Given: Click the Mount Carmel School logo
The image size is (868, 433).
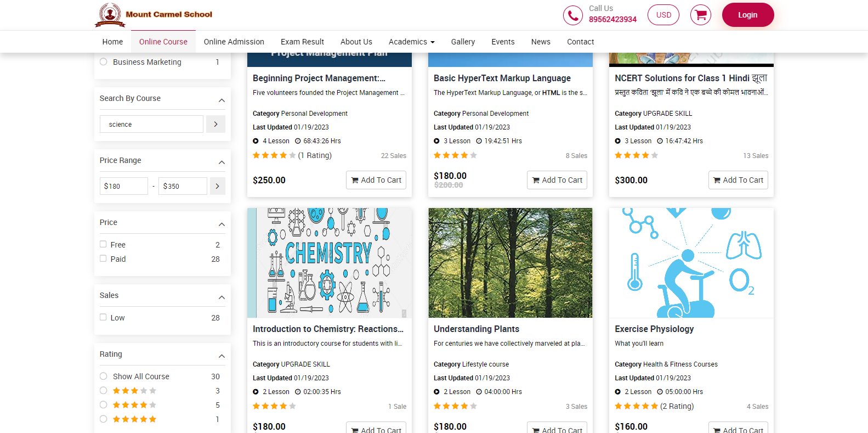Looking at the screenshot, I should click(154, 15).
